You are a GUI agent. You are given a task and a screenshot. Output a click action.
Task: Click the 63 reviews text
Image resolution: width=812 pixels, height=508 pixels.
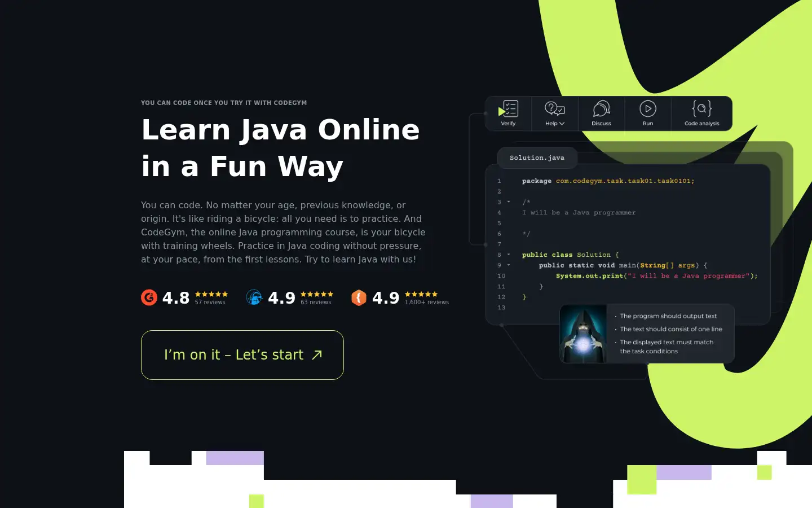(x=316, y=303)
